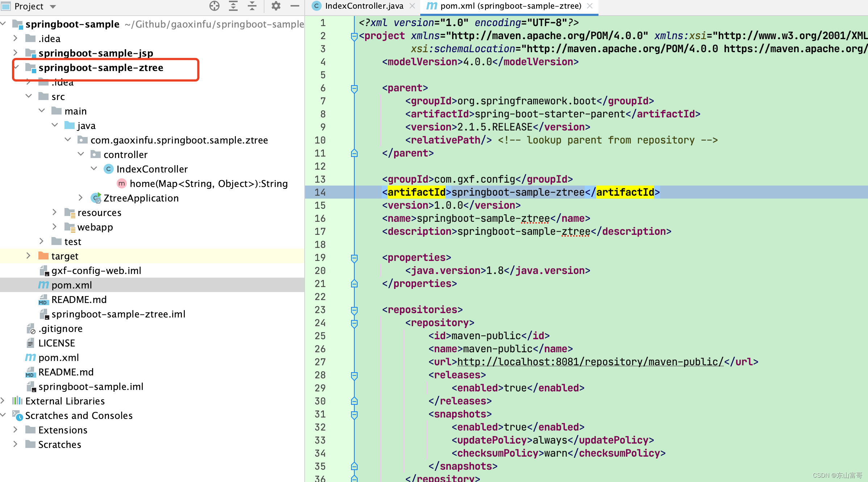Open the localhost:8081 maven-public URL
868x482 pixels.
(591, 362)
